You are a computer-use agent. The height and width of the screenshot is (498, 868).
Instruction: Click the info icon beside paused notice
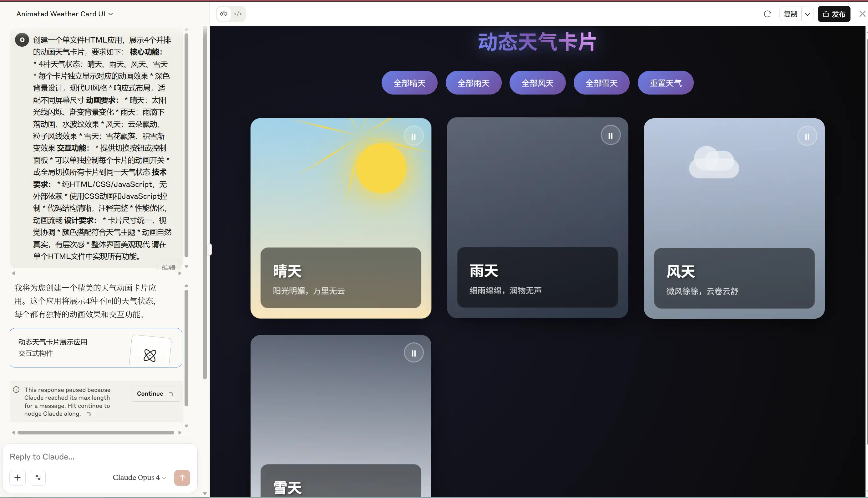[16, 390]
